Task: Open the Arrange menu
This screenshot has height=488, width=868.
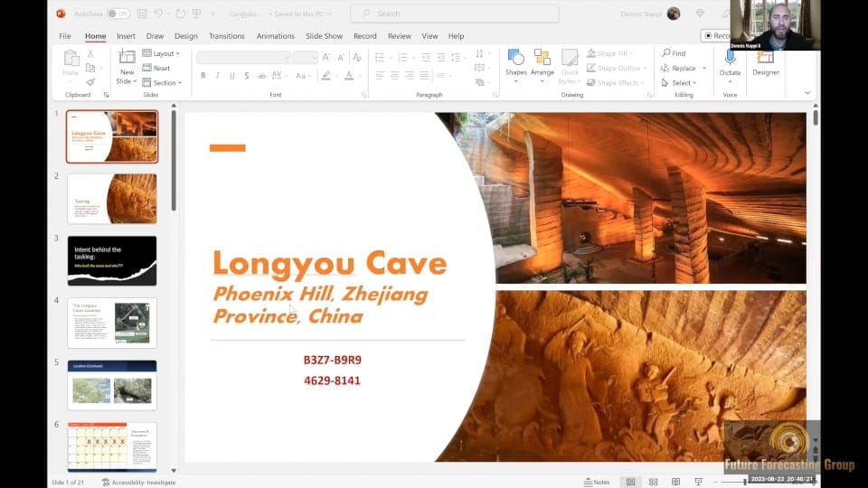Action: tap(542, 66)
